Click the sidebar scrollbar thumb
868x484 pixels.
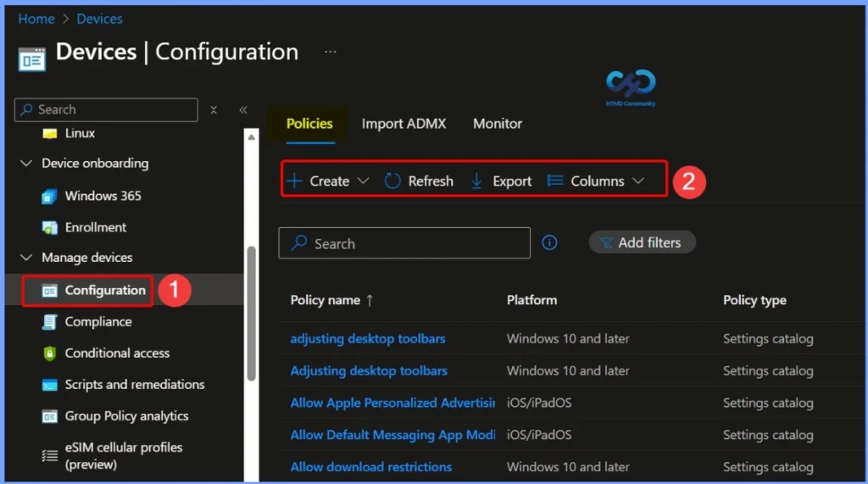[251, 314]
